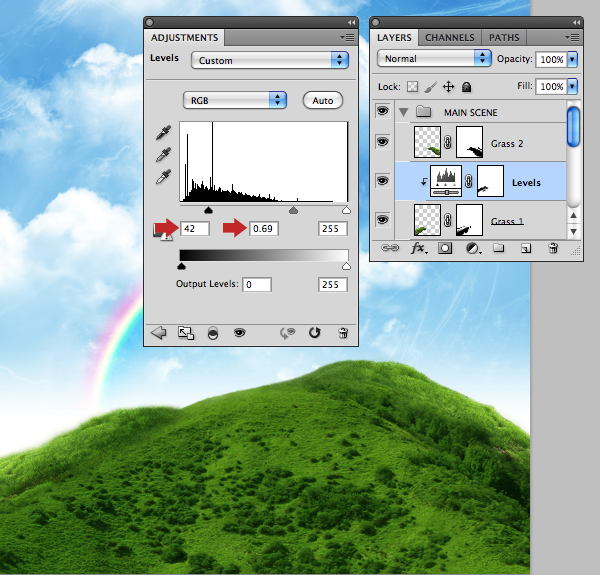Switch panel to expanded view icon

click(186, 333)
